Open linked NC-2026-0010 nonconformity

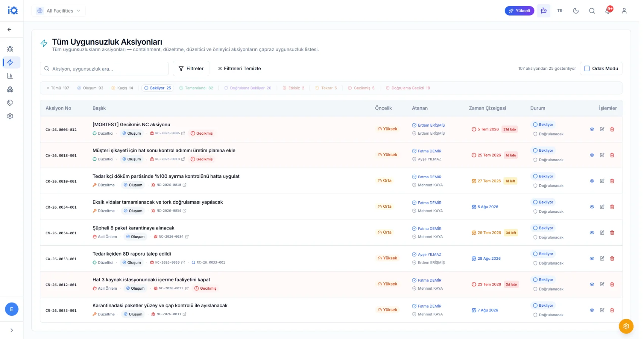click(x=169, y=185)
